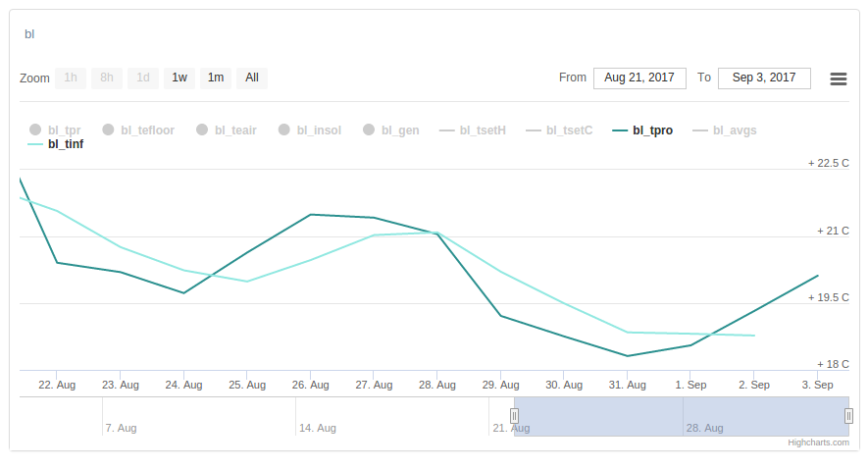Click the disabled 1h zoom button
The width and height of the screenshot is (868, 468).
tap(71, 78)
